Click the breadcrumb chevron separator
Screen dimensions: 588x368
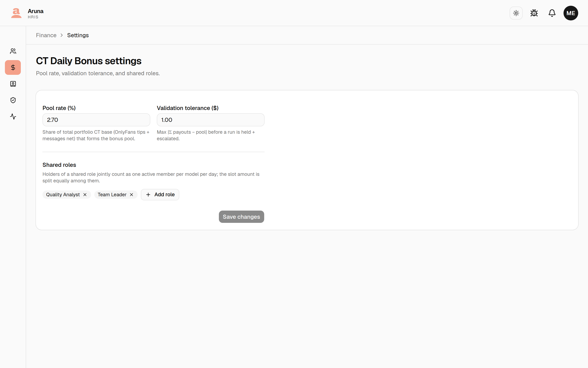click(x=62, y=35)
